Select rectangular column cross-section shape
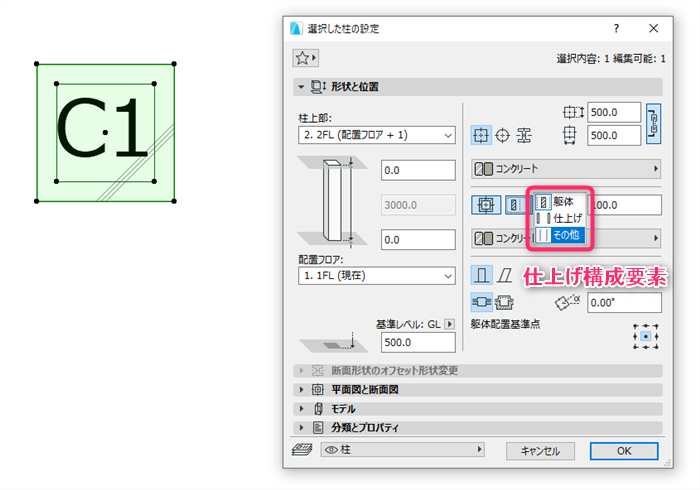This screenshot has width=700, height=490. [481, 135]
